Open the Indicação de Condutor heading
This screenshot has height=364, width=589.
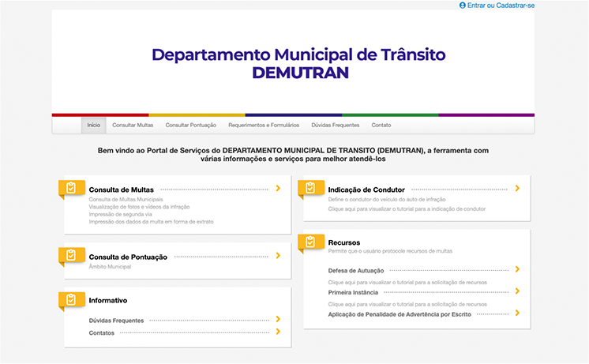tap(366, 190)
